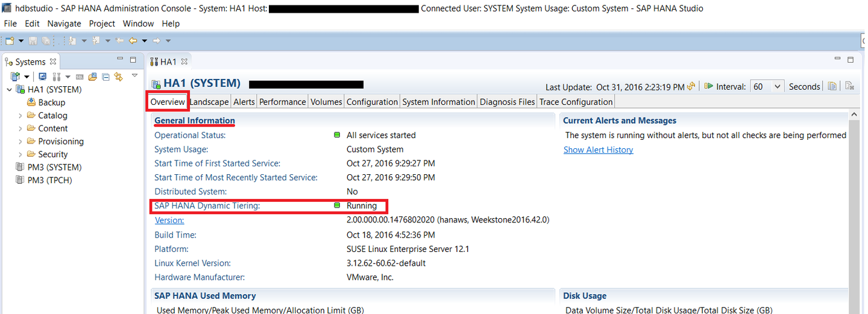868x314 pixels.
Task: Click the Refresh icon beside Last Update
Action: coord(691,86)
